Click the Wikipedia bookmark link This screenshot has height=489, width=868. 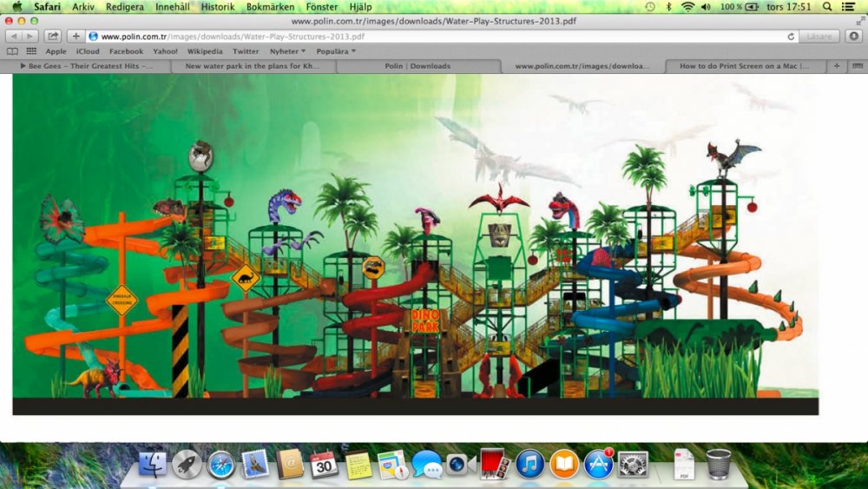pyautogui.click(x=205, y=51)
